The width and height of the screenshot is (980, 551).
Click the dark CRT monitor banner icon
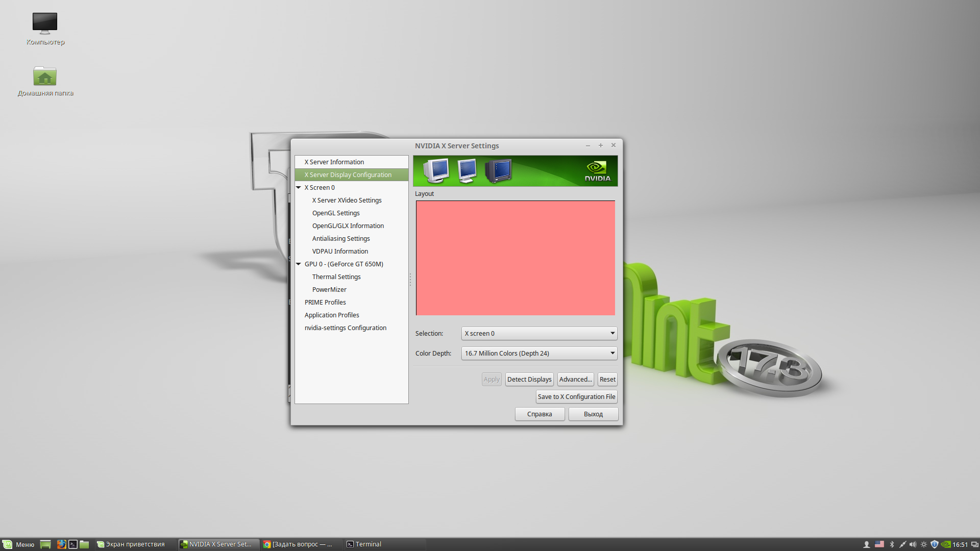[498, 170]
